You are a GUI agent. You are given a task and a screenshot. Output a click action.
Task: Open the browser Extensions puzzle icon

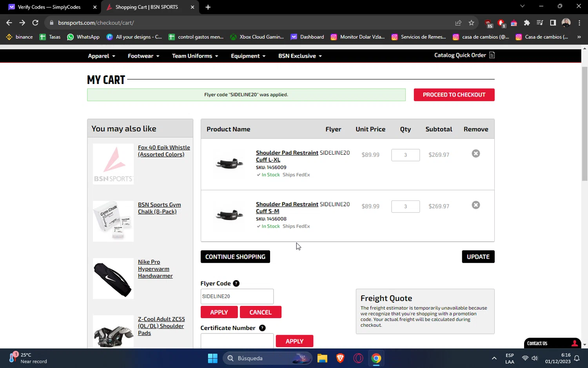(527, 23)
